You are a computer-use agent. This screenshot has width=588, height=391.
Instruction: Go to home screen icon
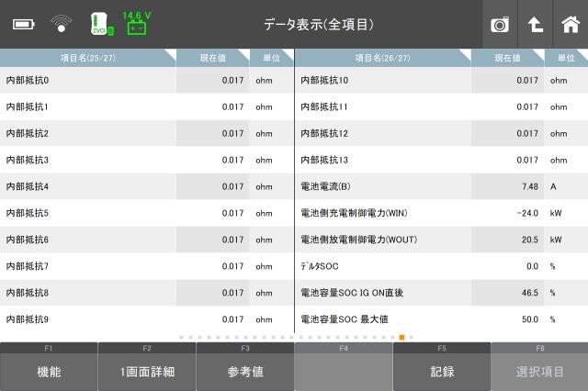(570, 25)
